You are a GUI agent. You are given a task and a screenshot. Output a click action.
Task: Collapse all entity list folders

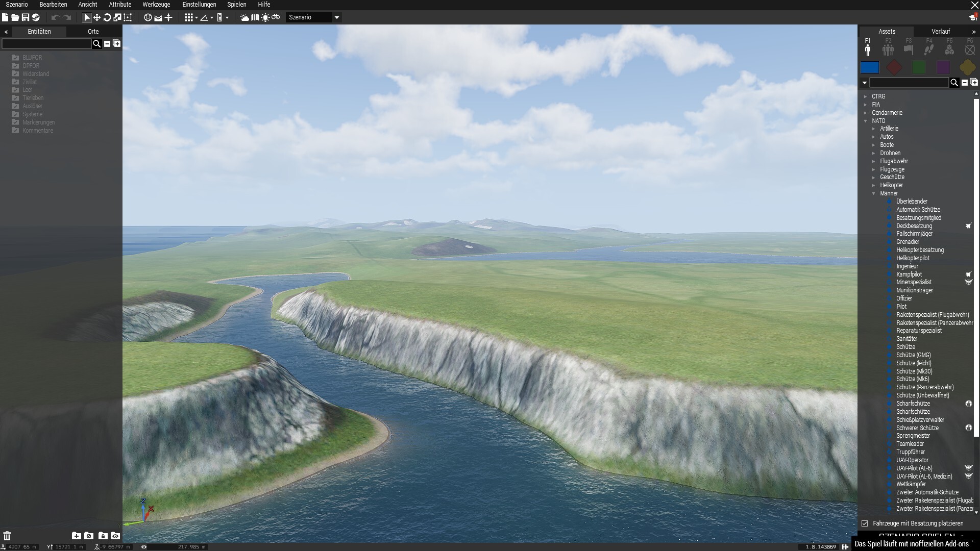pyautogui.click(x=107, y=44)
